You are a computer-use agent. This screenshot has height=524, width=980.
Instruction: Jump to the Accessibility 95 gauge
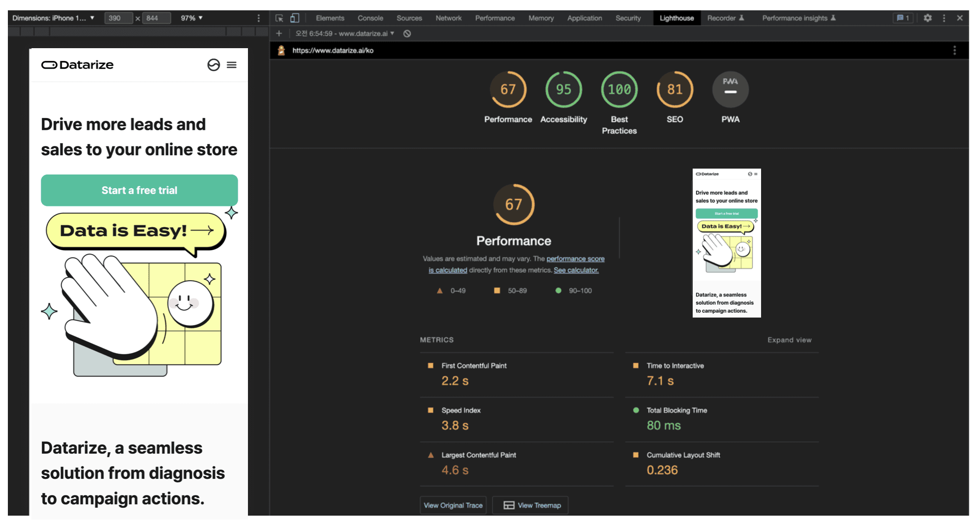click(x=564, y=97)
